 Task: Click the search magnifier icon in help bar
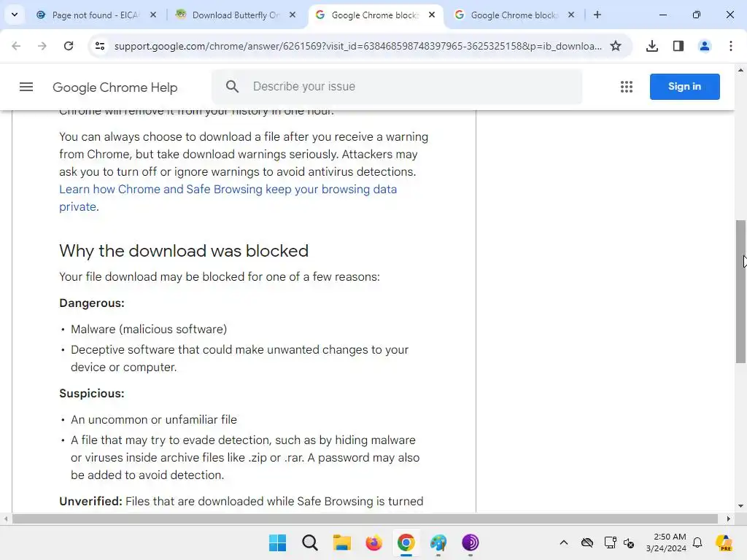click(232, 86)
